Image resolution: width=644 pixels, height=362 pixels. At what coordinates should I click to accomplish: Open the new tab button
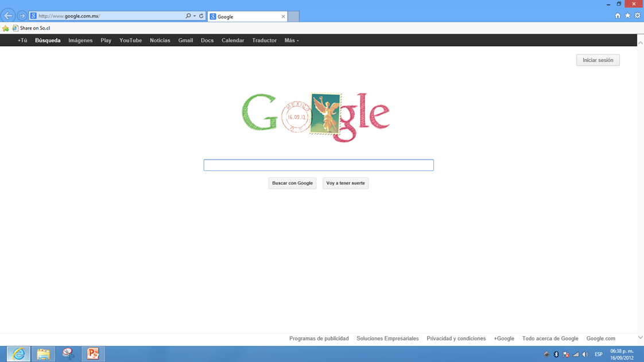click(293, 17)
